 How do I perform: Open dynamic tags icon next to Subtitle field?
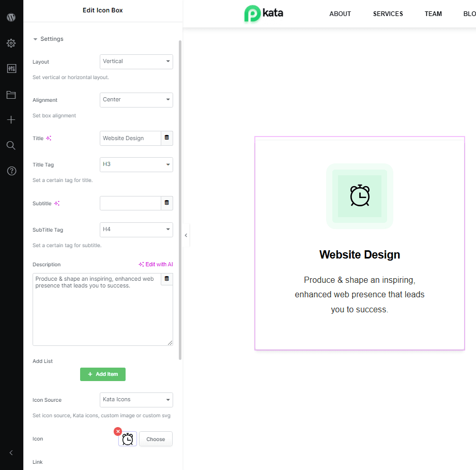167,203
